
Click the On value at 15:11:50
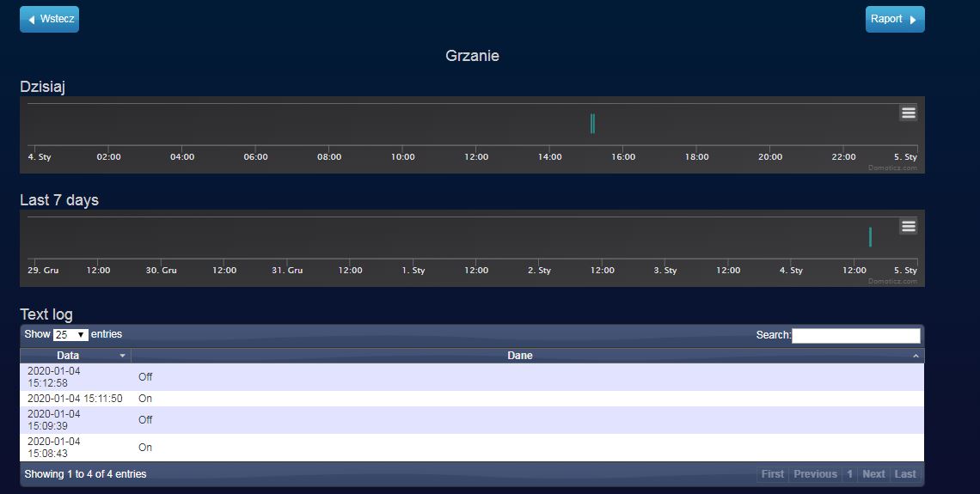coord(145,399)
